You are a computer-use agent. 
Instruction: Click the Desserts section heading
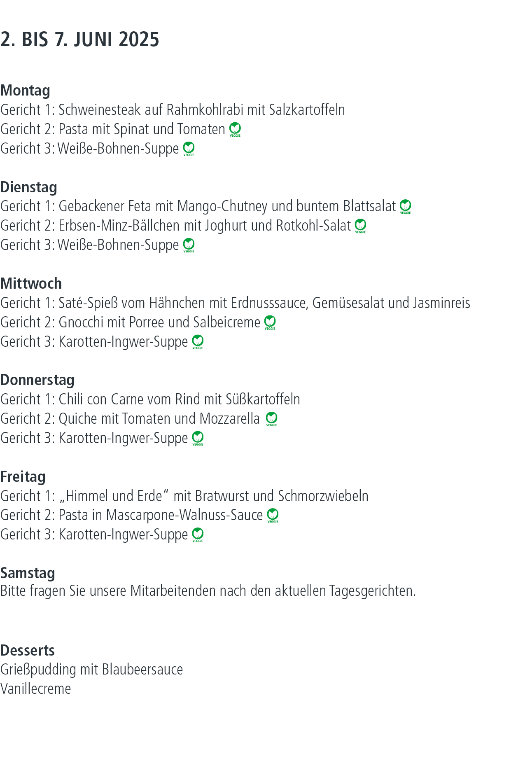pyautogui.click(x=28, y=651)
